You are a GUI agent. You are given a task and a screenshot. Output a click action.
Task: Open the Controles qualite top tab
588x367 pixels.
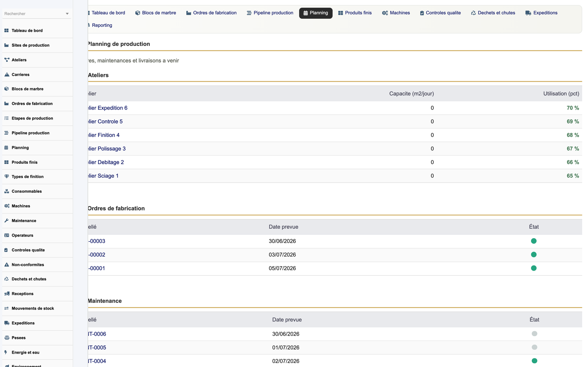441,13
